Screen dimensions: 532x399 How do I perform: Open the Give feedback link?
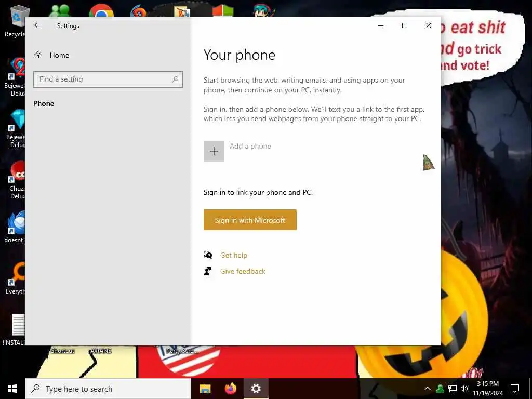[243, 271]
